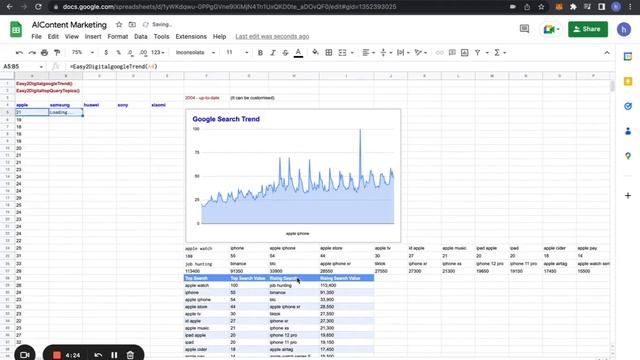
Task: Toggle bold formatting
Action: 260,53
